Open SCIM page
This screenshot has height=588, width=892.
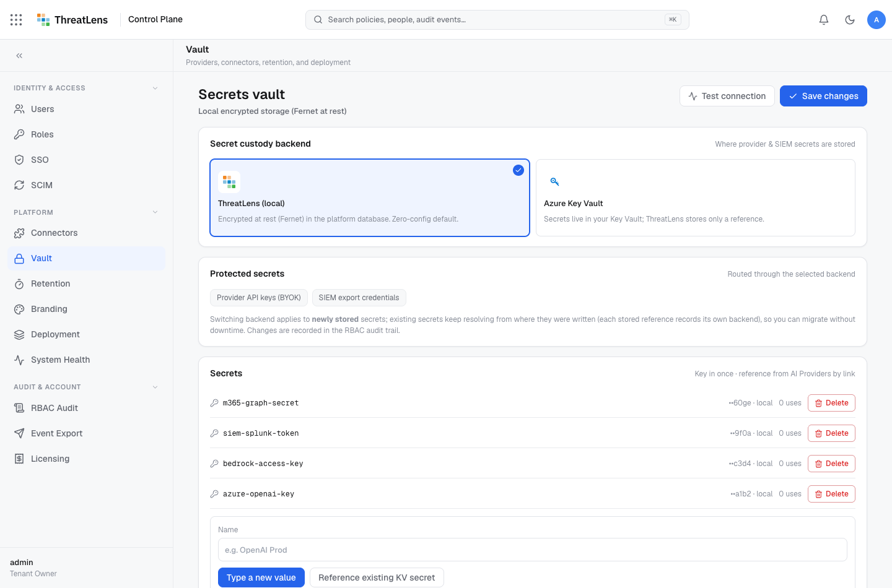point(86,185)
